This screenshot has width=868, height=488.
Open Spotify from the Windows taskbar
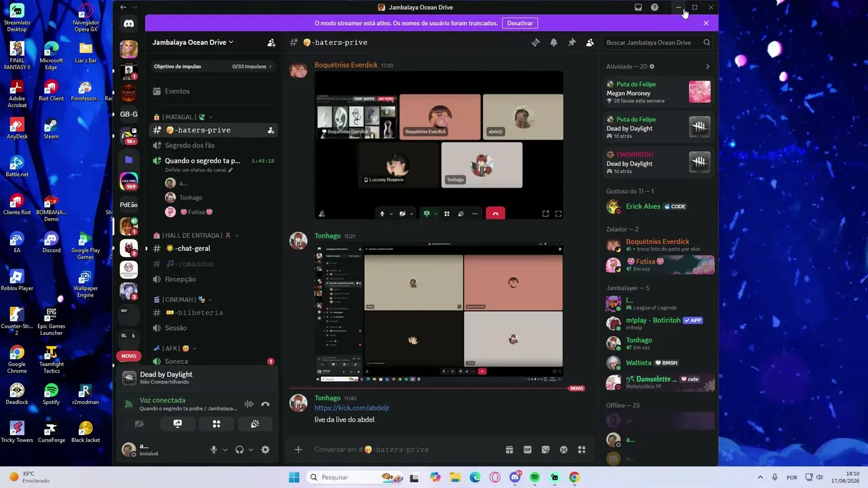(535, 477)
